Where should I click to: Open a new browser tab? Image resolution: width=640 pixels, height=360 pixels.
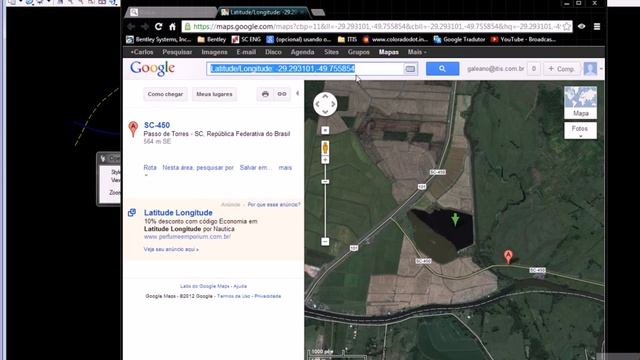[x=318, y=12]
